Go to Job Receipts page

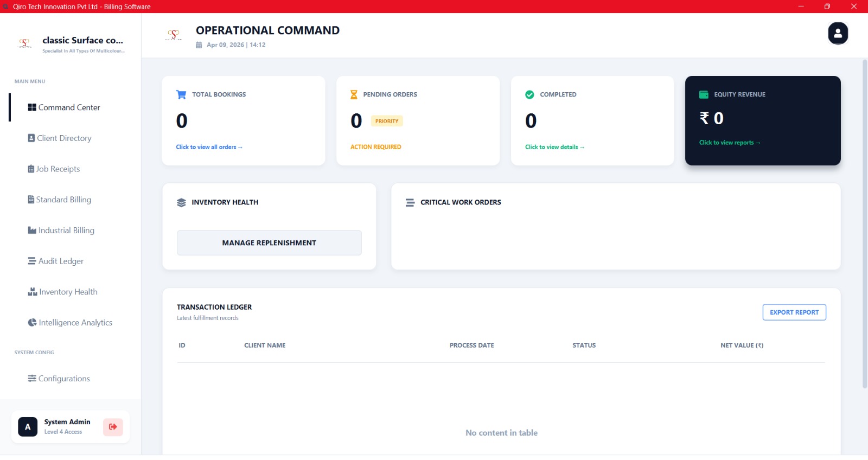click(x=71, y=169)
